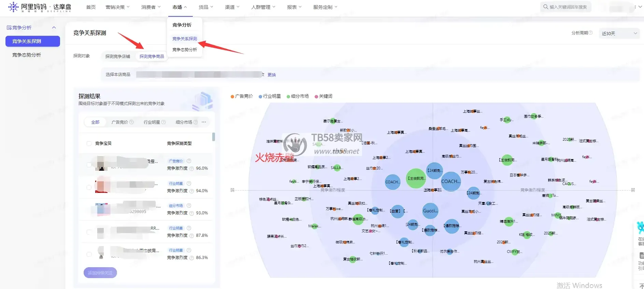The width and height of the screenshot is (644, 289).
Task: Open the more-tabs ellipsis in results panel
Action: pyautogui.click(x=204, y=122)
